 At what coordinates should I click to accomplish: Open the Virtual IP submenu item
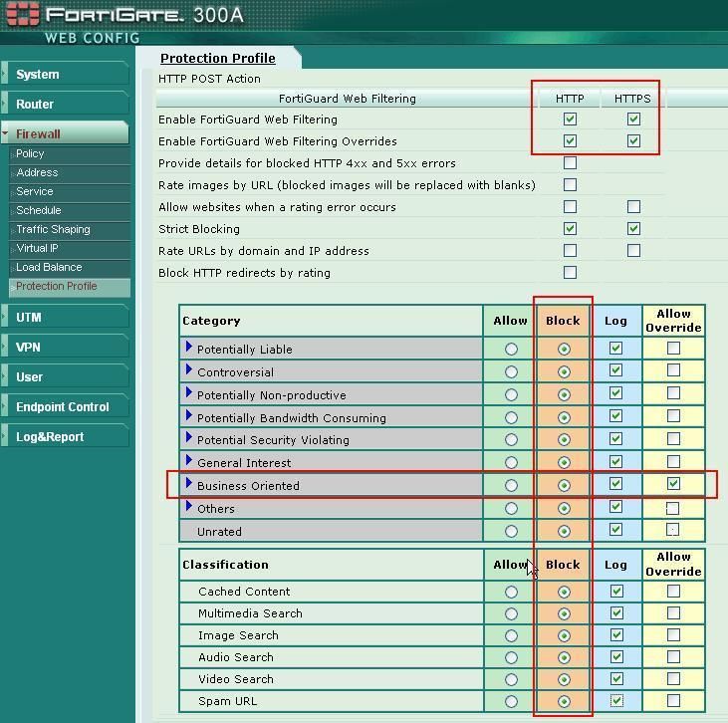click(x=70, y=248)
